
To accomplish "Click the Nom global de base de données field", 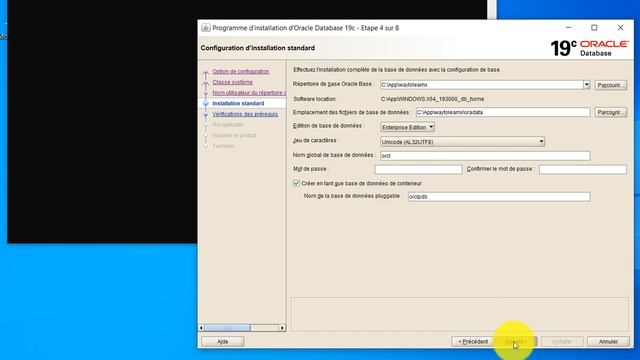I will tap(485, 156).
